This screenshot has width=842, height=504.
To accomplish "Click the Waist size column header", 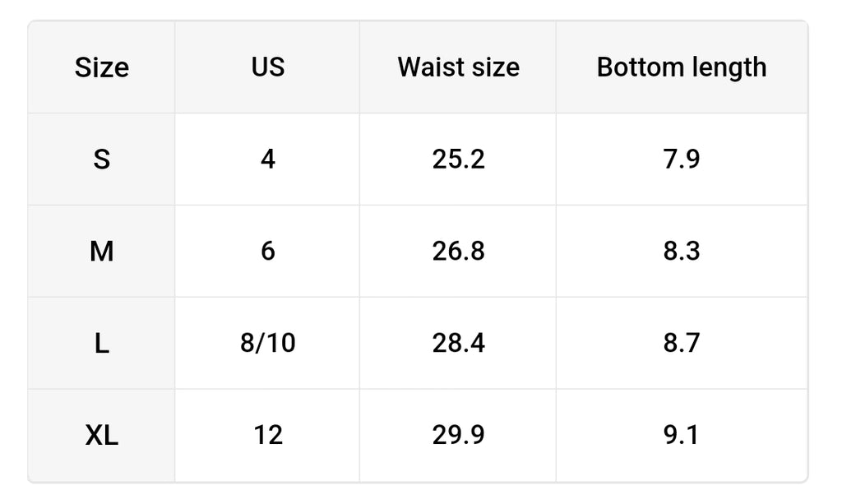I will click(x=458, y=67).
